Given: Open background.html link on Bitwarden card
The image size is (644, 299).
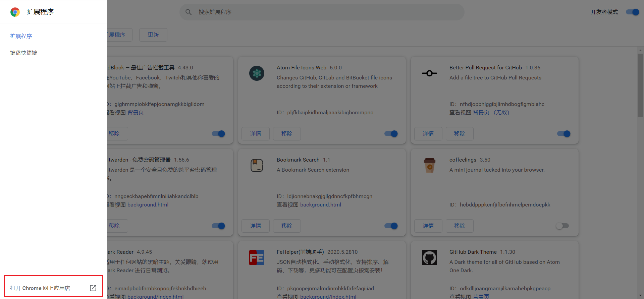Looking at the screenshot, I should 148,205.
